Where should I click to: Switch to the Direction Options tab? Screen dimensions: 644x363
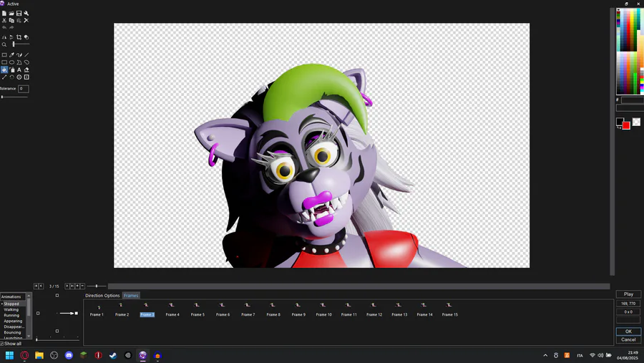coord(102,296)
